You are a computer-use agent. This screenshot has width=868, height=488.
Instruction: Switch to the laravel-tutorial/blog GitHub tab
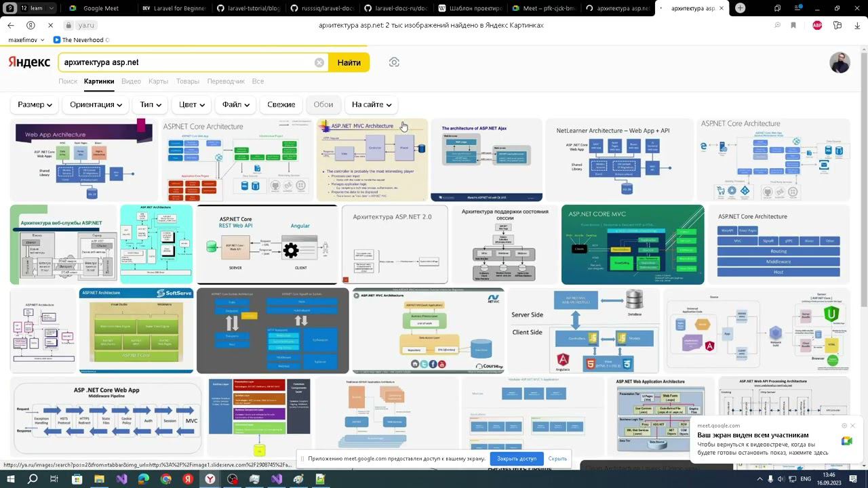(248, 8)
